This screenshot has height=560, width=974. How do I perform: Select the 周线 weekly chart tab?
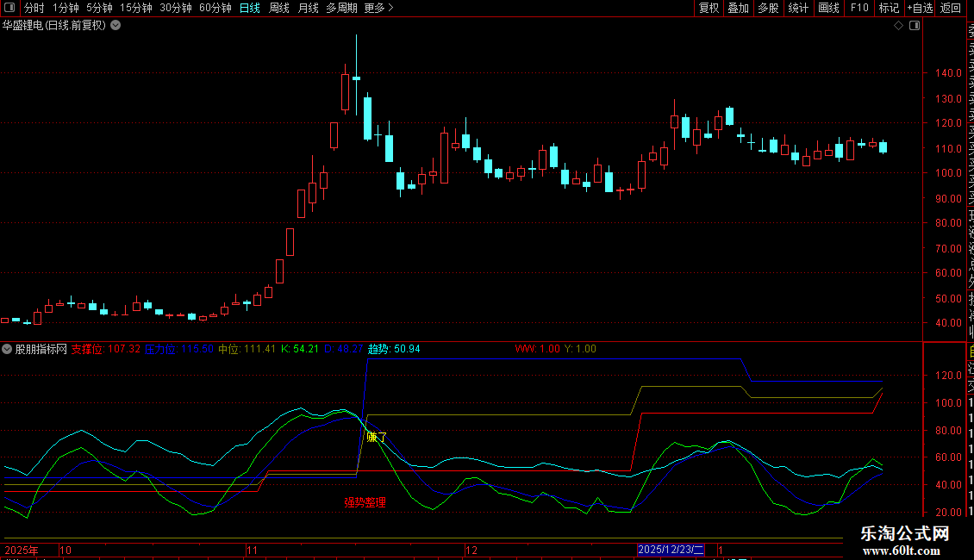click(x=279, y=8)
